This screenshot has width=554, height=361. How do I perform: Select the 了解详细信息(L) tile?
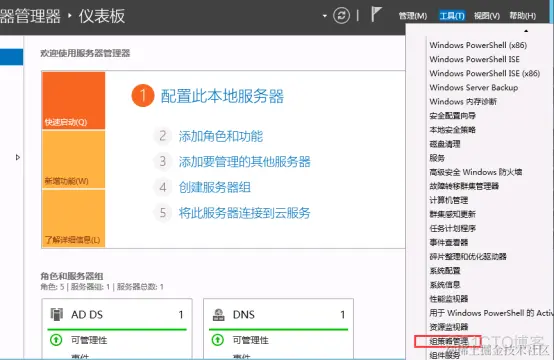[x=73, y=218]
